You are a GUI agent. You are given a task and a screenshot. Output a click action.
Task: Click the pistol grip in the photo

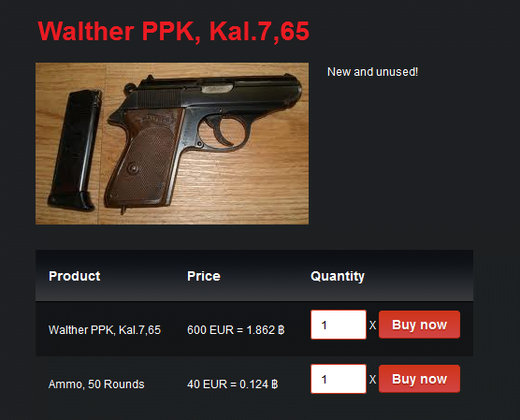point(144,161)
